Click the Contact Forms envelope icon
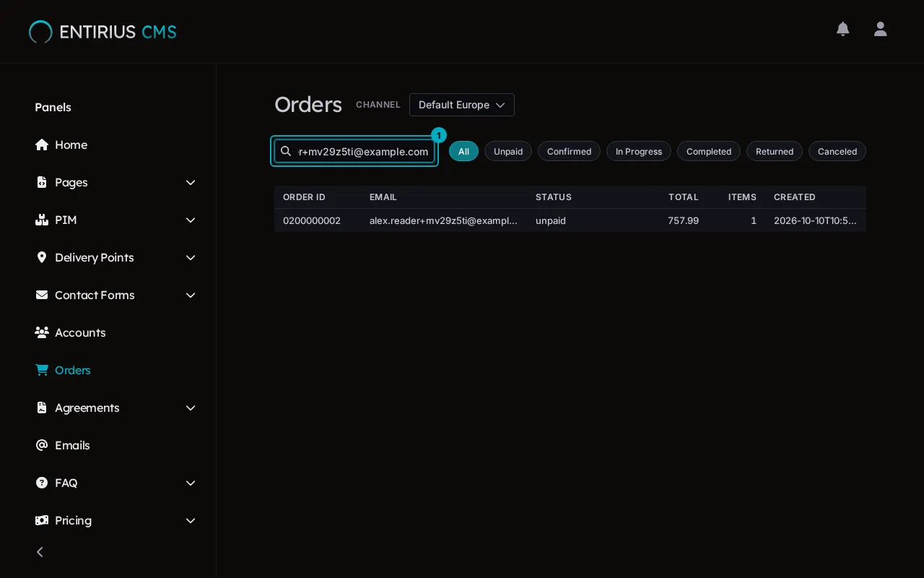Screen dimensions: 924x578 click(x=42, y=295)
